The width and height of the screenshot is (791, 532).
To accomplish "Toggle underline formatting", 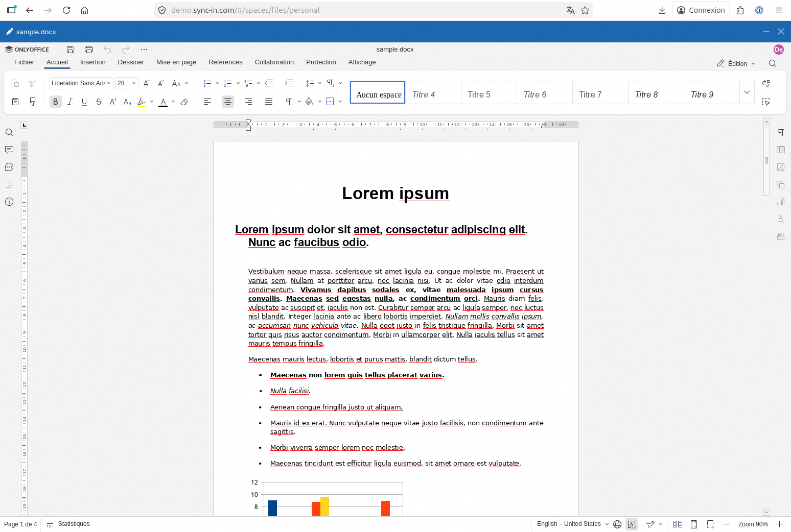I will (84, 102).
